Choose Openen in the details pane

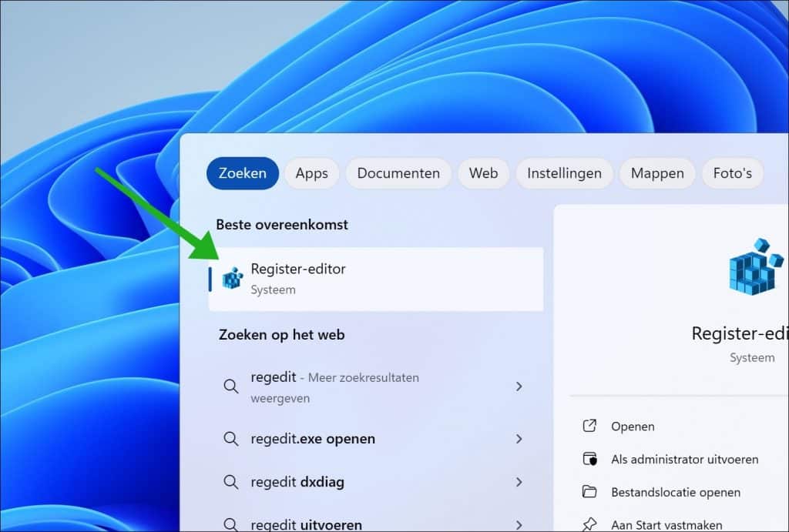click(x=633, y=427)
